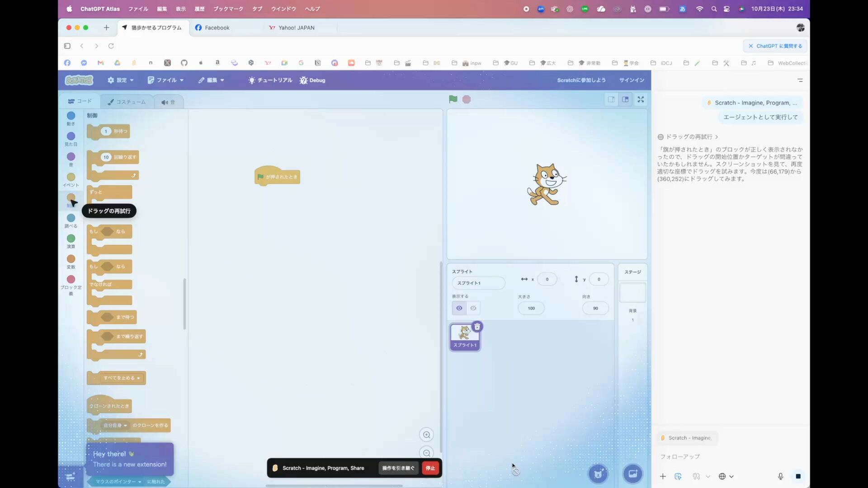The height and width of the screenshot is (488, 868).
Task: Enter fullscreen stage mode
Action: tap(641, 99)
